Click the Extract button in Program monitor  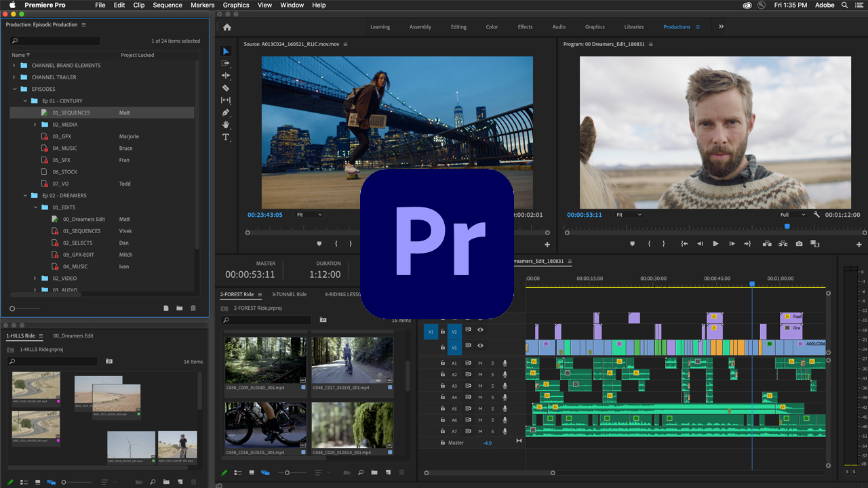(x=783, y=244)
